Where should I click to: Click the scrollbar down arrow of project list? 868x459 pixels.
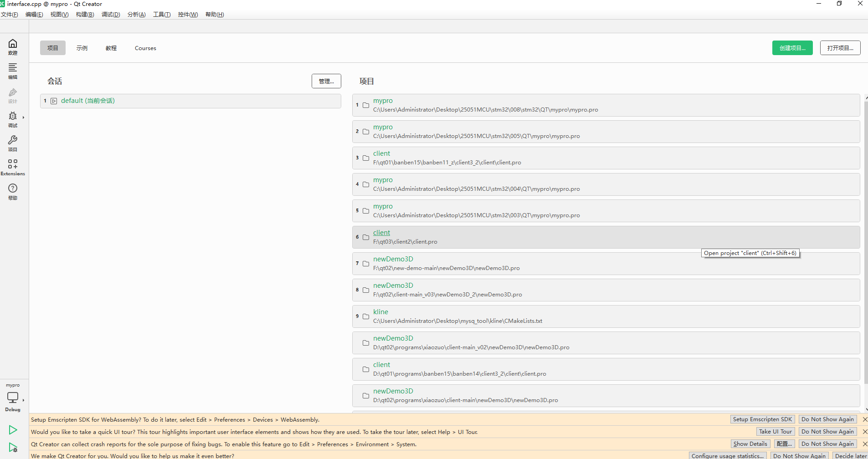(x=866, y=409)
